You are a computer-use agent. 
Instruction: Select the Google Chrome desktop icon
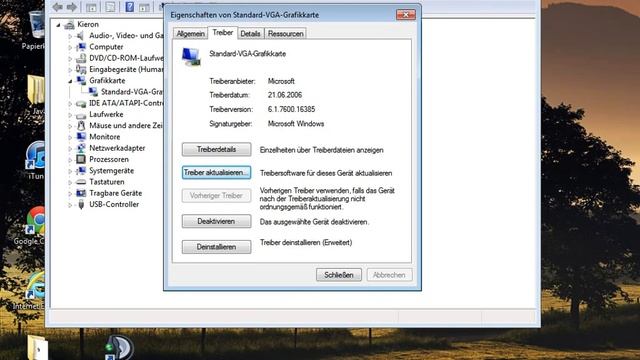coord(36,221)
